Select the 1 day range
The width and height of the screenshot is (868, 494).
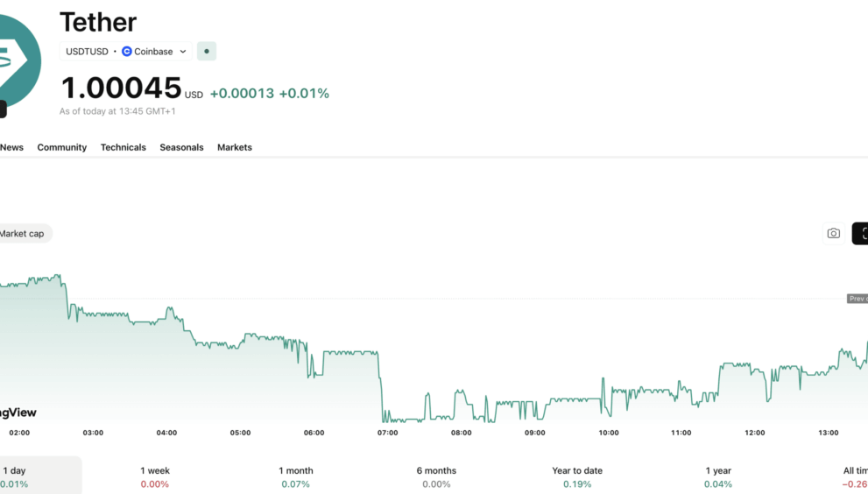15,476
